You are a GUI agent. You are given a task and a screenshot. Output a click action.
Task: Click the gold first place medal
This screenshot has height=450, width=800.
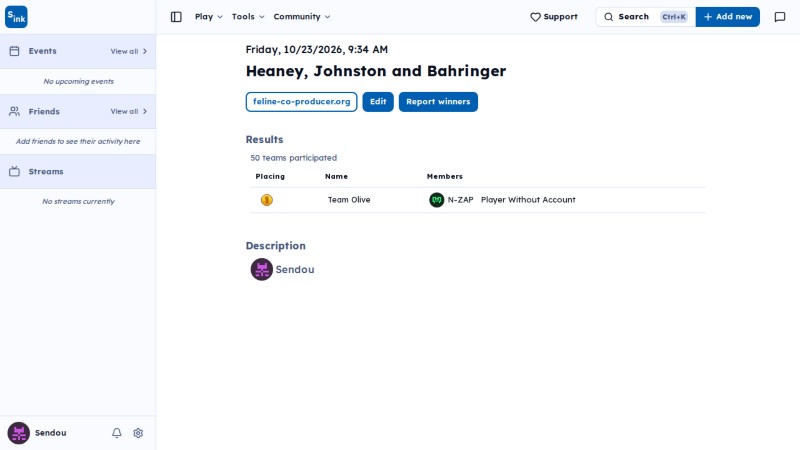[x=267, y=200]
